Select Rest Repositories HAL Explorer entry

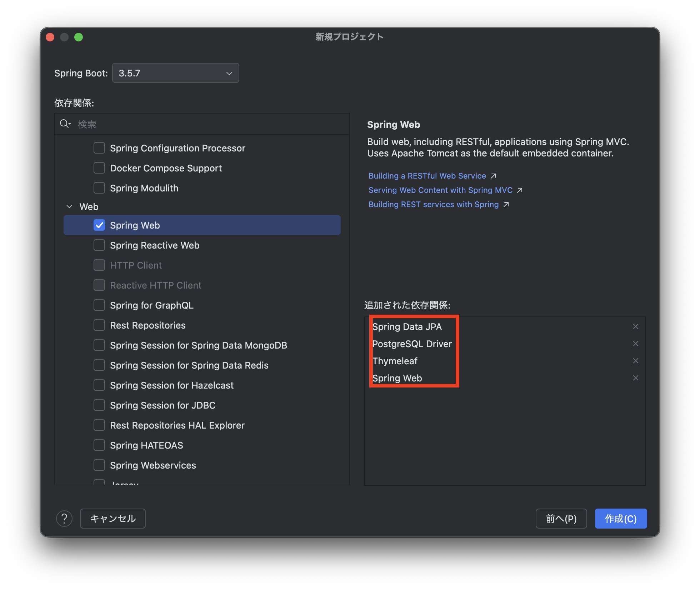(x=177, y=425)
